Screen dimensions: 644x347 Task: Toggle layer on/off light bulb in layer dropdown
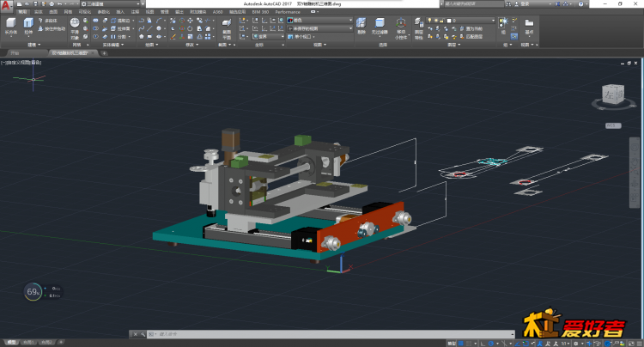(429, 21)
